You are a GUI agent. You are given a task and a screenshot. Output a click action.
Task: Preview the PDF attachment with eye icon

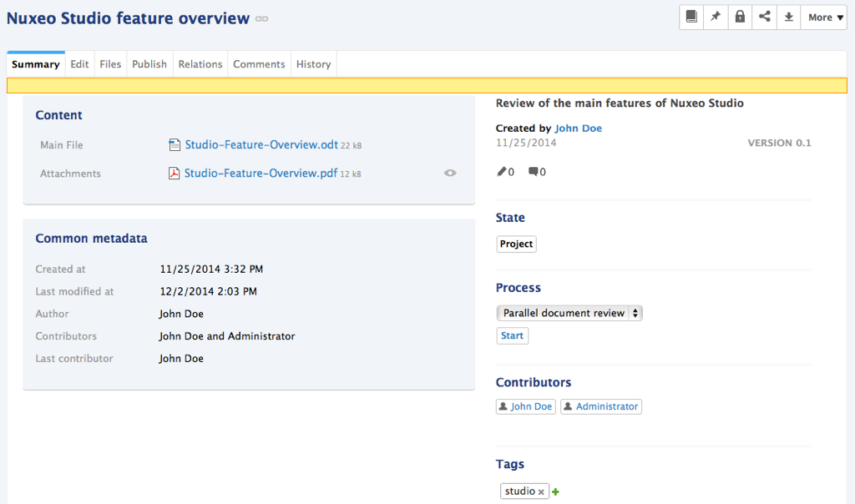pyautogui.click(x=450, y=174)
